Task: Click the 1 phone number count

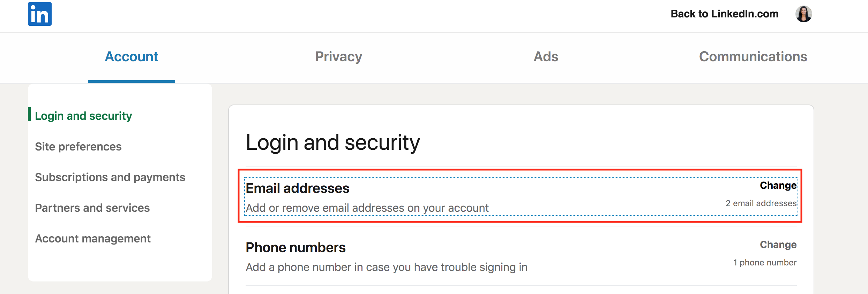Action: [765, 262]
